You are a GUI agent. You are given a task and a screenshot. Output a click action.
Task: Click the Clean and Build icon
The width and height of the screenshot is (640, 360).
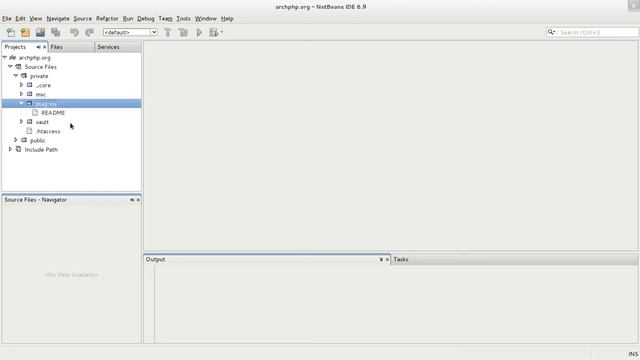pyautogui.click(x=183, y=32)
